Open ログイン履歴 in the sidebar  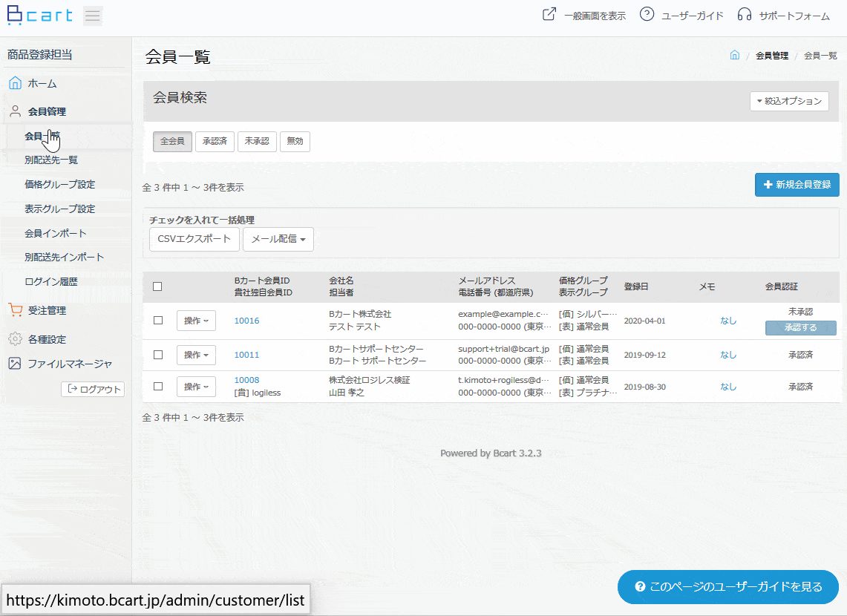[x=51, y=282]
